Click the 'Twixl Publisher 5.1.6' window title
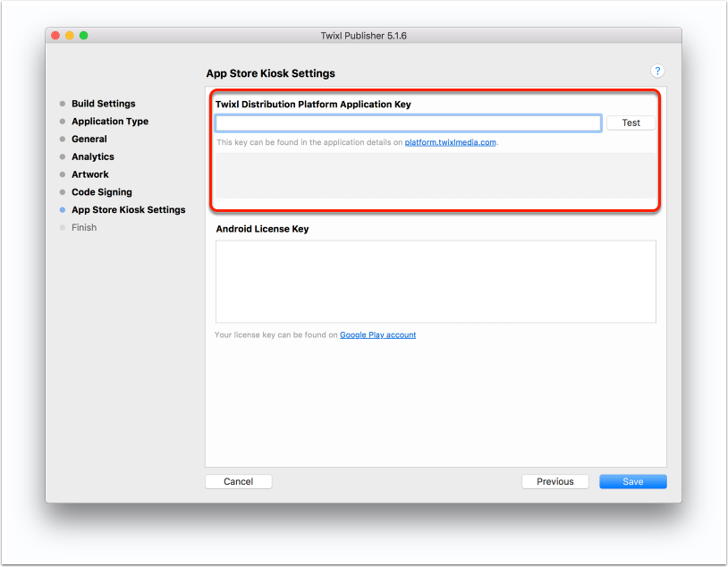 pos(363,36)
